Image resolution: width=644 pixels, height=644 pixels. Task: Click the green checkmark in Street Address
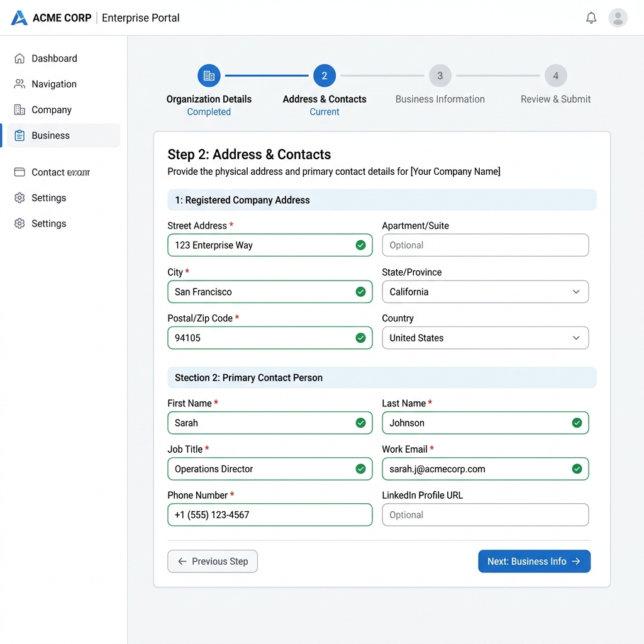(x=360, y=245)
